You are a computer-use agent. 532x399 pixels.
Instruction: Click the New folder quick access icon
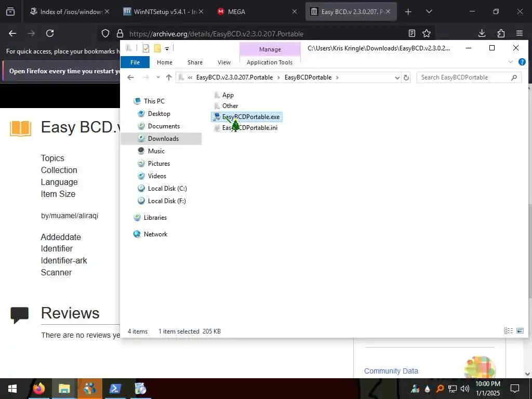tap(157, 48)
